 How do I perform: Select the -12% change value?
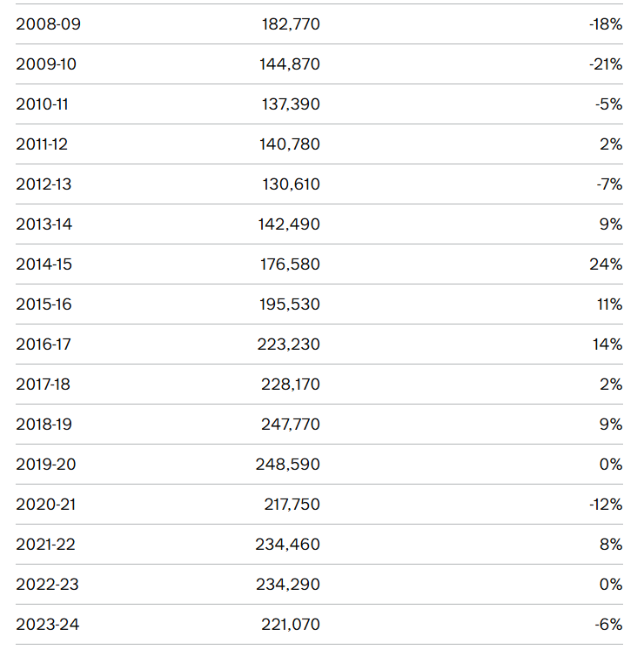pyautogui.click(x=606, y=505)
